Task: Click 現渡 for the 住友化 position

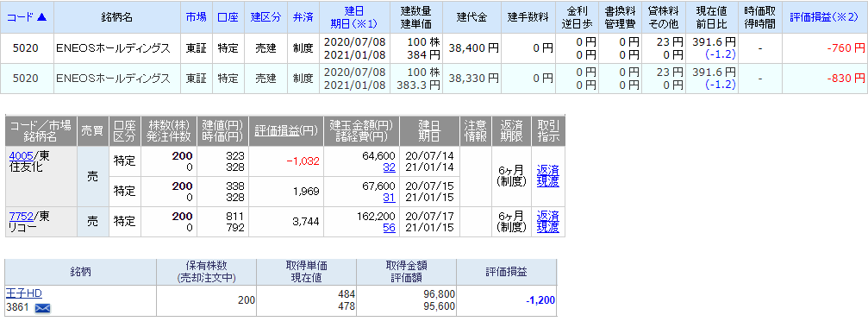Action: [x=547, y=182]
